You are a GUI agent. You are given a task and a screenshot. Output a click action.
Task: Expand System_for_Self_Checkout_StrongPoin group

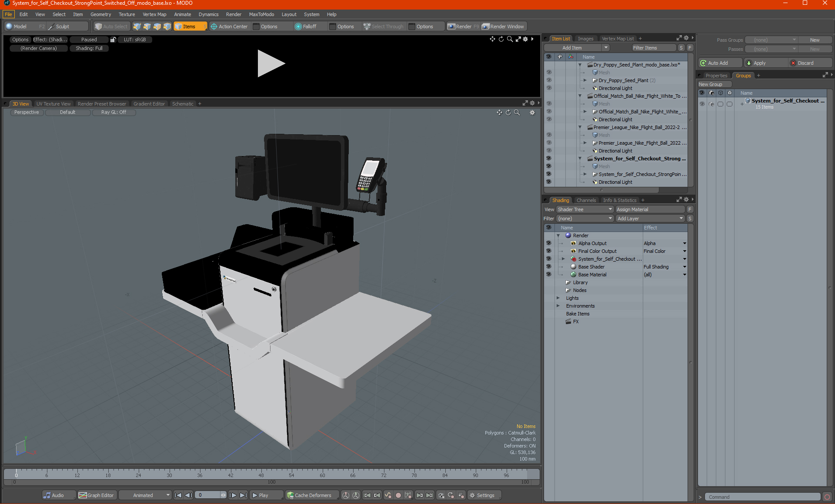click(x=585, y=174)
